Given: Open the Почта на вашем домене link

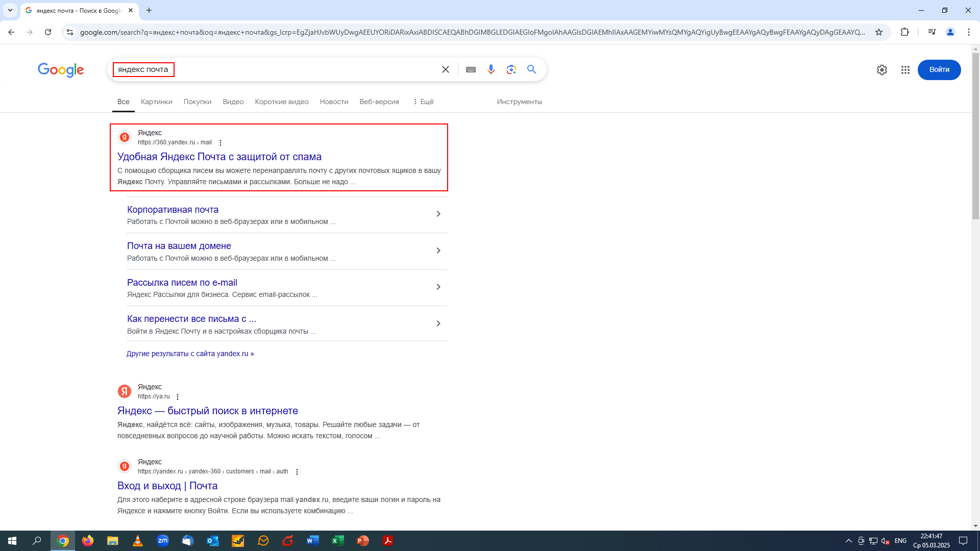Looking at the screenshot, I should [x=179, y=246].
